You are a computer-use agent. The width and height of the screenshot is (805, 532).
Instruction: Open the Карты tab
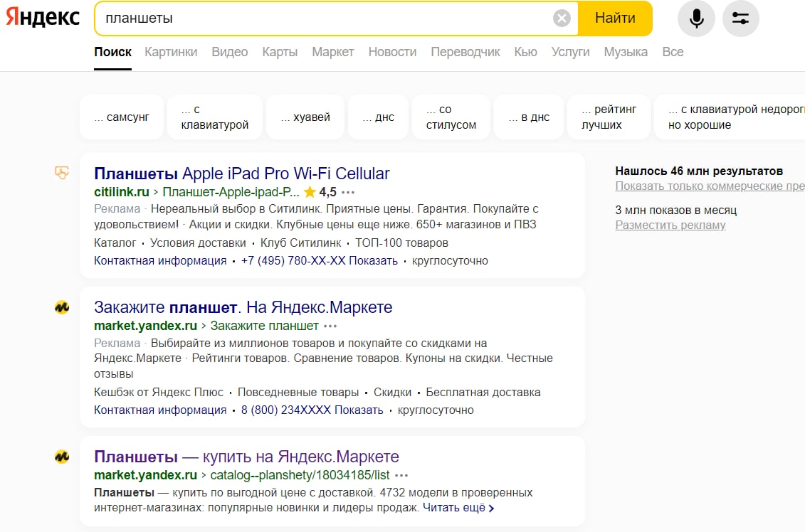(280, 52)
